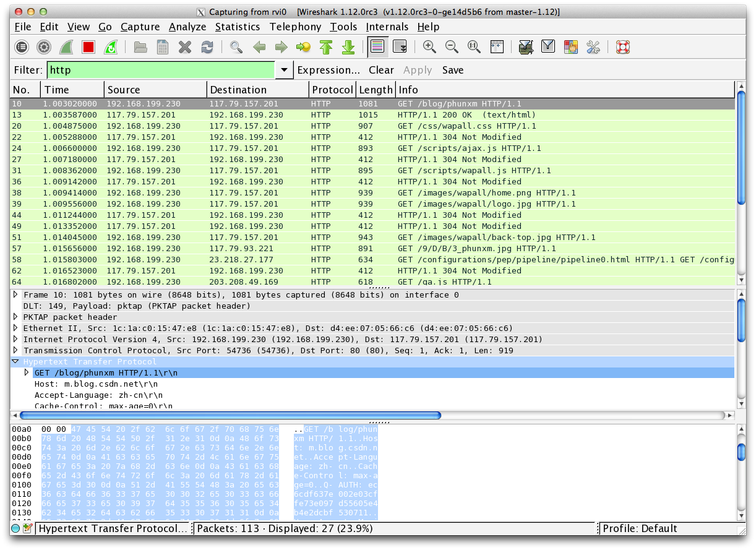Click the Expression... button
756x550 pixels.
pyautogui.click(x=329, y=70)
